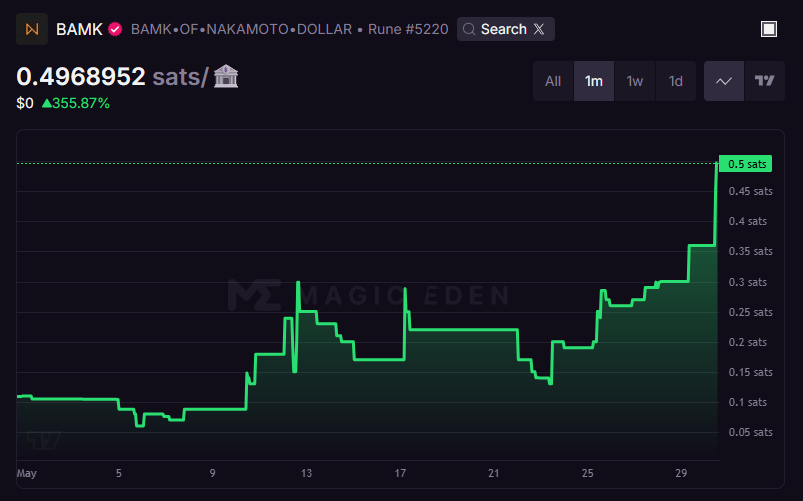Click the 21 date axis label

click(x=494, y=473)
